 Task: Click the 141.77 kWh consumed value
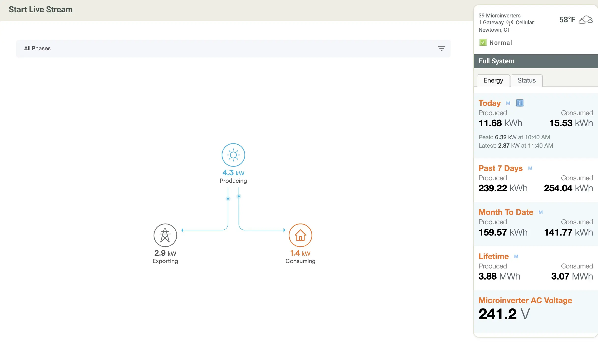click(568, 232)
